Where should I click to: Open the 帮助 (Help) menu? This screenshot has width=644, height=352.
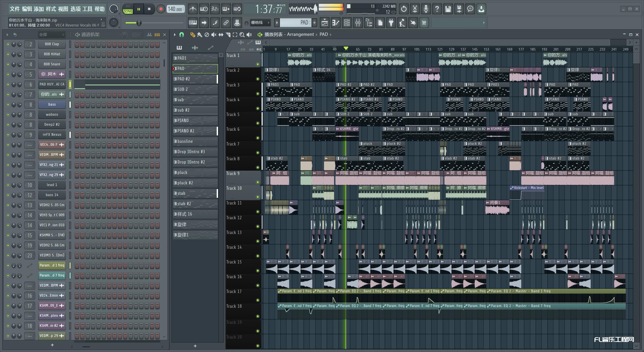tap(100, 9)
